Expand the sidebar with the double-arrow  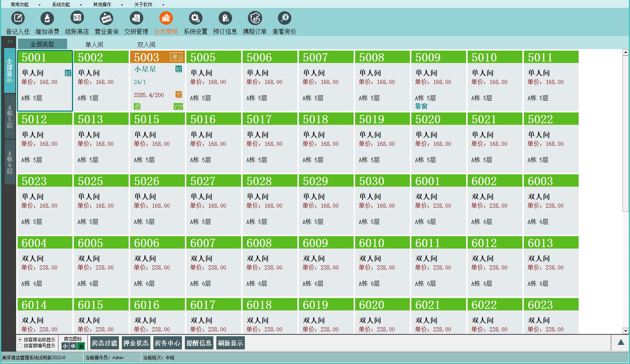(x=10, y=42)
